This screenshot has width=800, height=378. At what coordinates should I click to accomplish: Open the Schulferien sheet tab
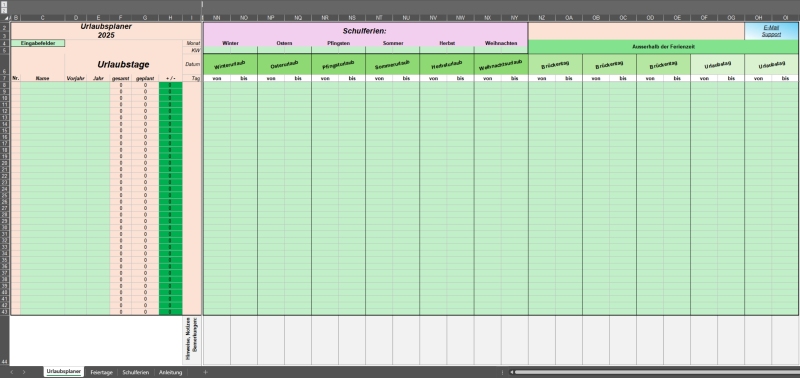tap(136, 372)
